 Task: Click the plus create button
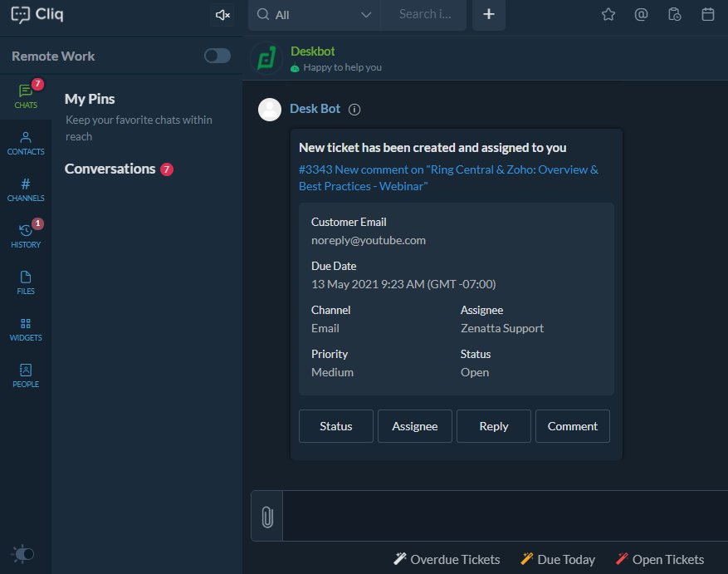pos(488,15)
